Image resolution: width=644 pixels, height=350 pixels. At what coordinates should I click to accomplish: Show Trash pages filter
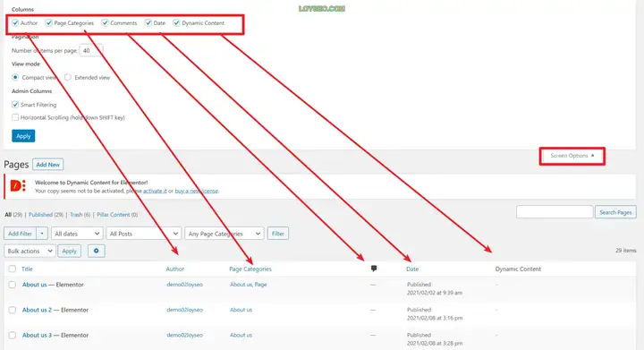(x=75, y=215)
